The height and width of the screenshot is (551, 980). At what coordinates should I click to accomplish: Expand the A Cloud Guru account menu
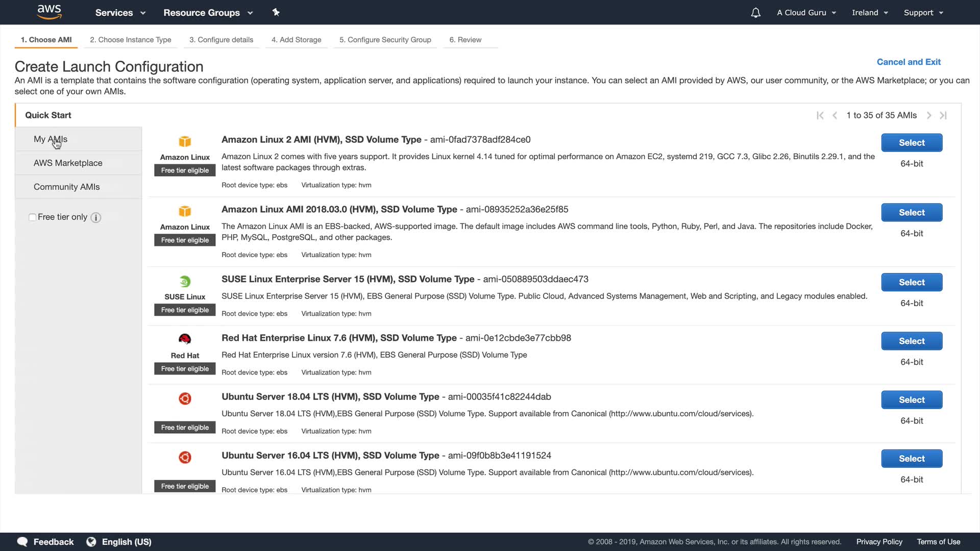click(806, 13)
